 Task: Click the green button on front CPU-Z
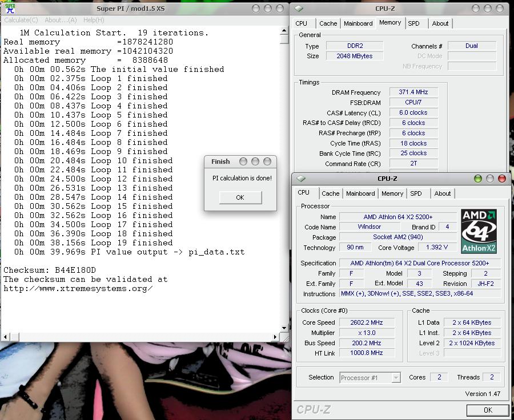pyautogui.click(x=478, y=179)
